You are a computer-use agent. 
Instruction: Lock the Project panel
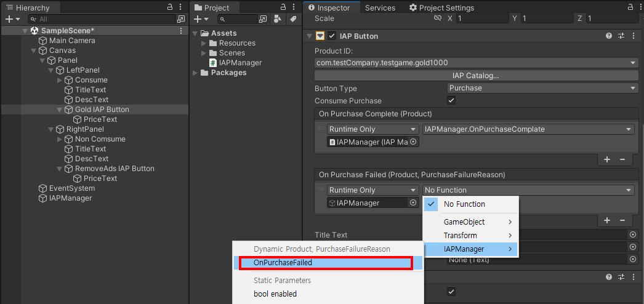(x=283, y=7)
